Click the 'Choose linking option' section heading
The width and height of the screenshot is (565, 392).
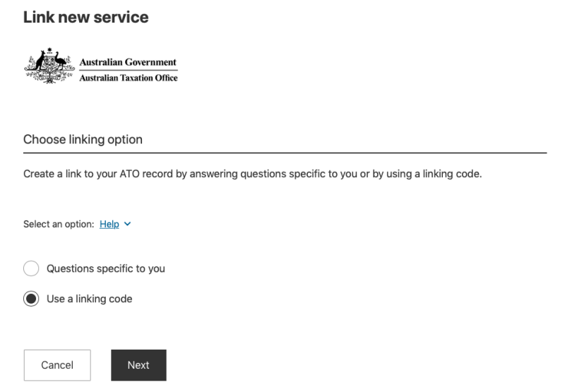click(83, 139)
